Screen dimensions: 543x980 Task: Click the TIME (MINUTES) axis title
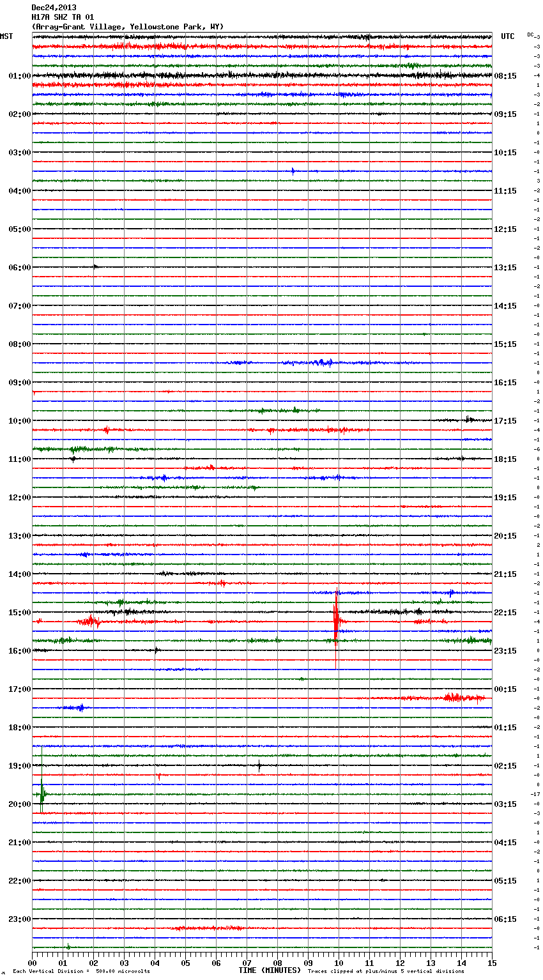[270, 970]
